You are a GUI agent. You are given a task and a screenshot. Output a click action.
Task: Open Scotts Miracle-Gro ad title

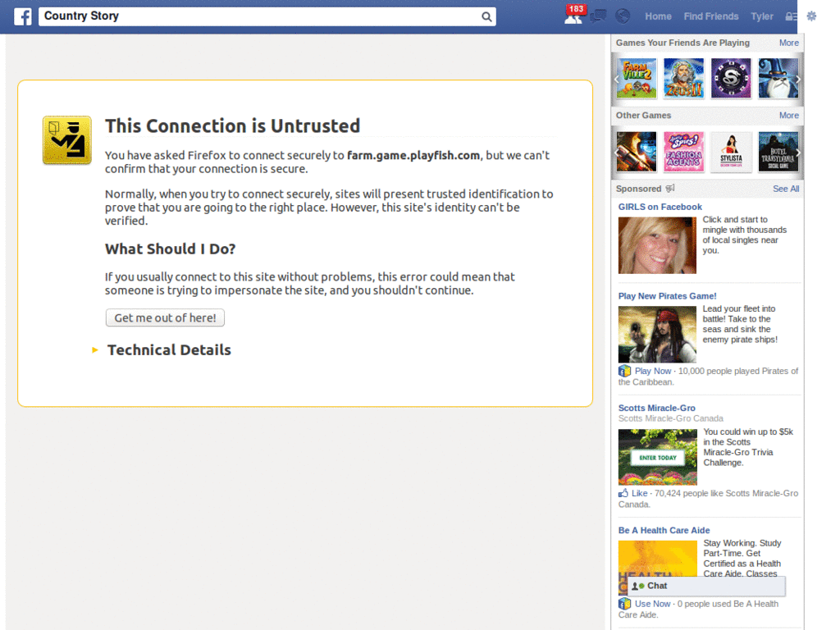coord(657,408)
